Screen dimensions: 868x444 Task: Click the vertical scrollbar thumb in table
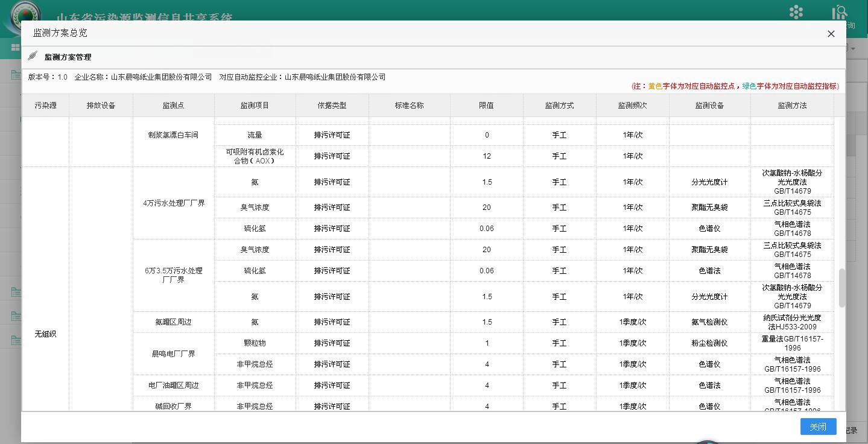[x=841, y=288]
